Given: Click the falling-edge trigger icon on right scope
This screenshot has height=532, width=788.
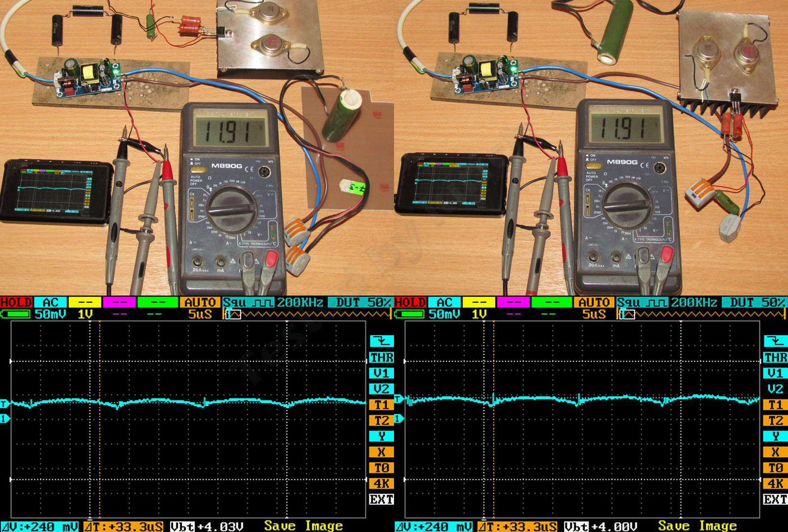Looking at the screenshot, I should (775, 341).
